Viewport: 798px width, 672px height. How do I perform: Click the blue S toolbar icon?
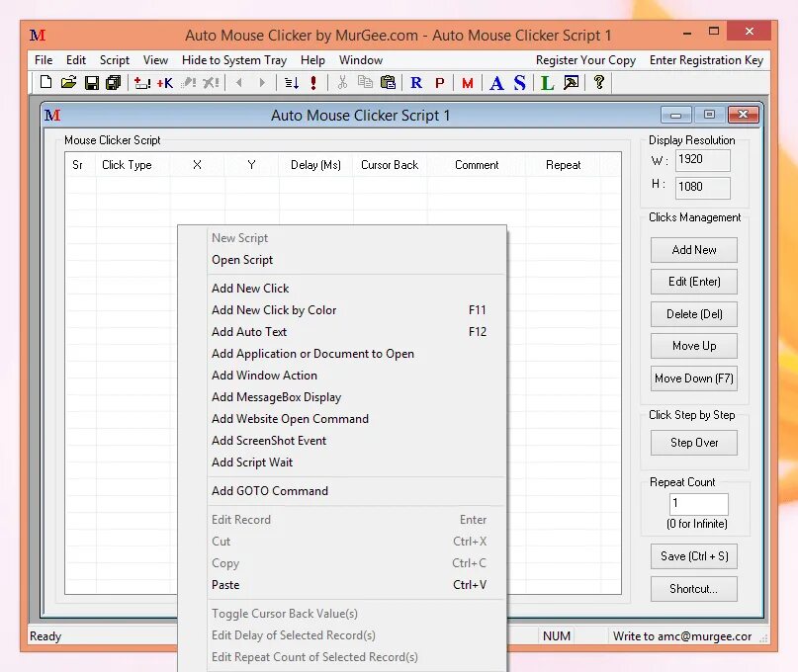point(519,82)
